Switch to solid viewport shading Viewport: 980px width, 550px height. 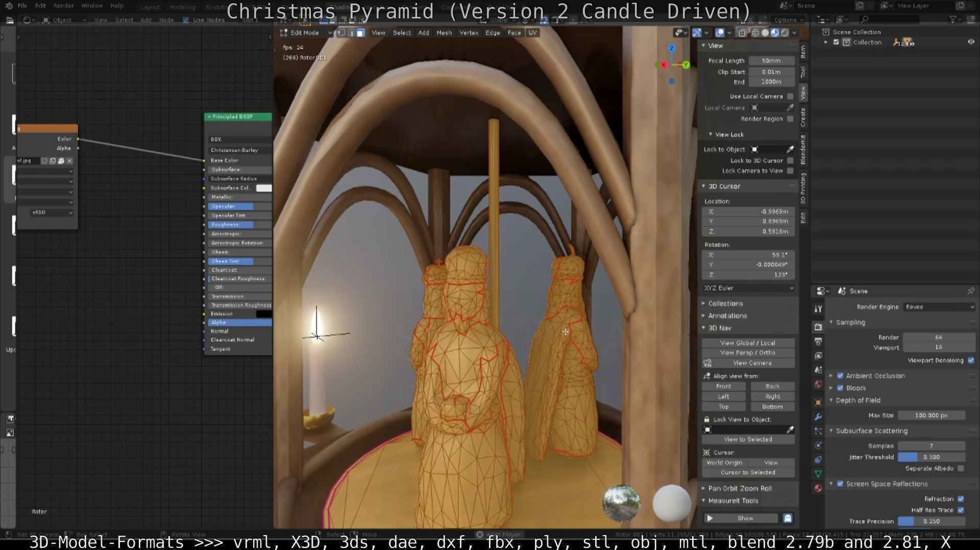tap(765, 33)
